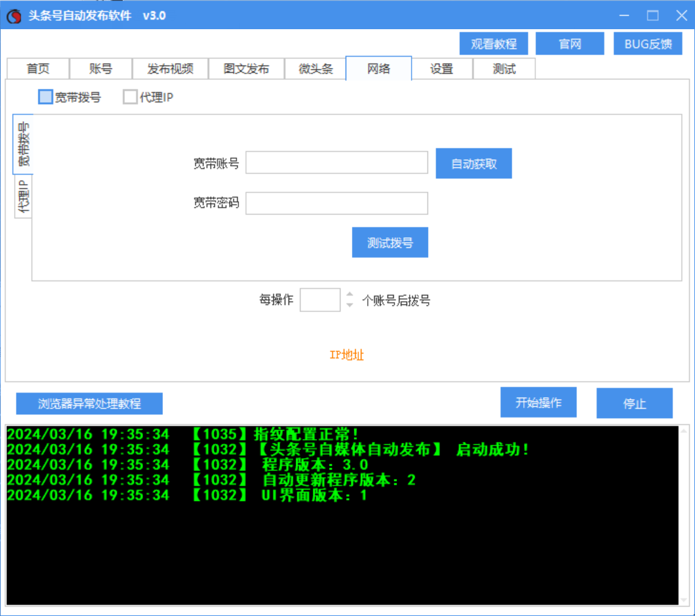Image resolution: width=695 pixels, height=616 pixels.
Task: Open the 官网 official site button
Action: pos(569,44)
